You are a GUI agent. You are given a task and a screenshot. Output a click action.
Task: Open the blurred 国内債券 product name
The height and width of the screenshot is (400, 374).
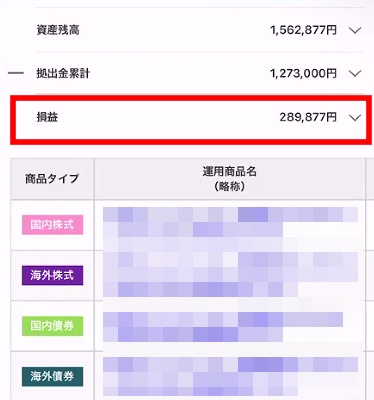[223, 327]
